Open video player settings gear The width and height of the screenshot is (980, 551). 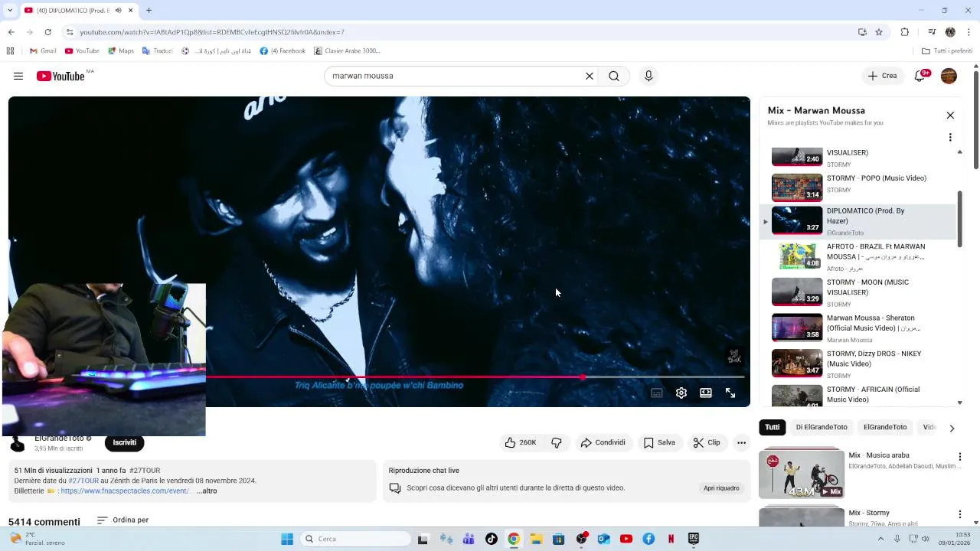[x=681, y=393]
